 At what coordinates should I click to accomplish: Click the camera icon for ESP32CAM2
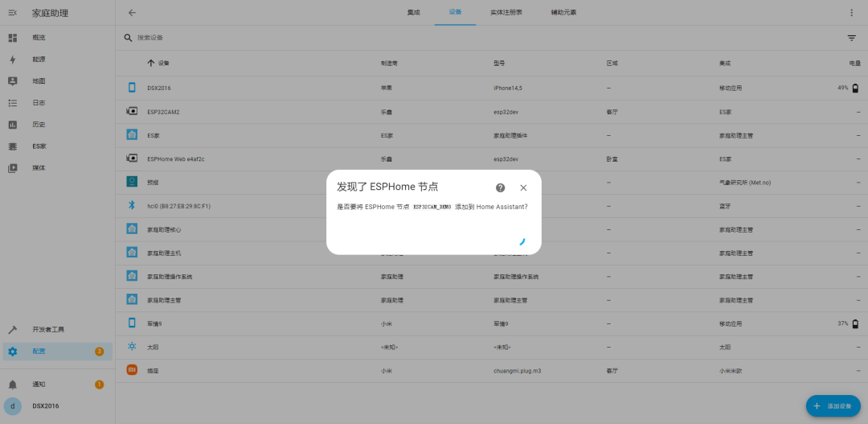pos(132,111)
